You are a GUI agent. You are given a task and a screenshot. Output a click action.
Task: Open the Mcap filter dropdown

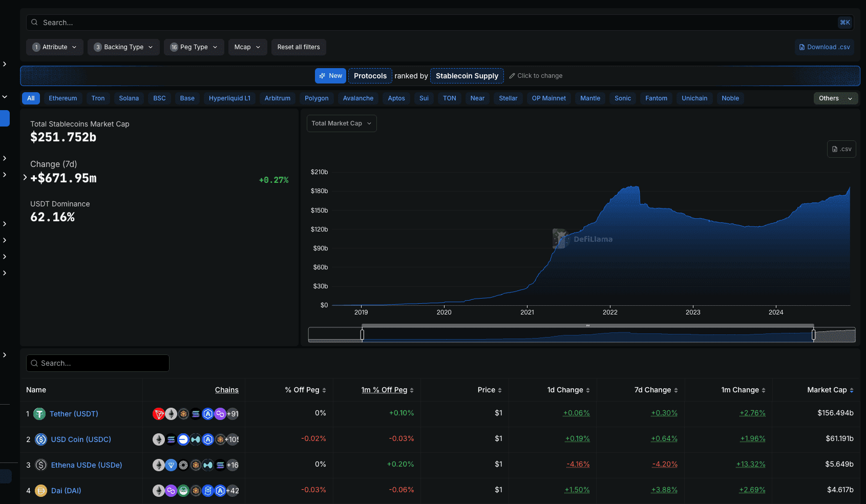[x=247, y=47]
